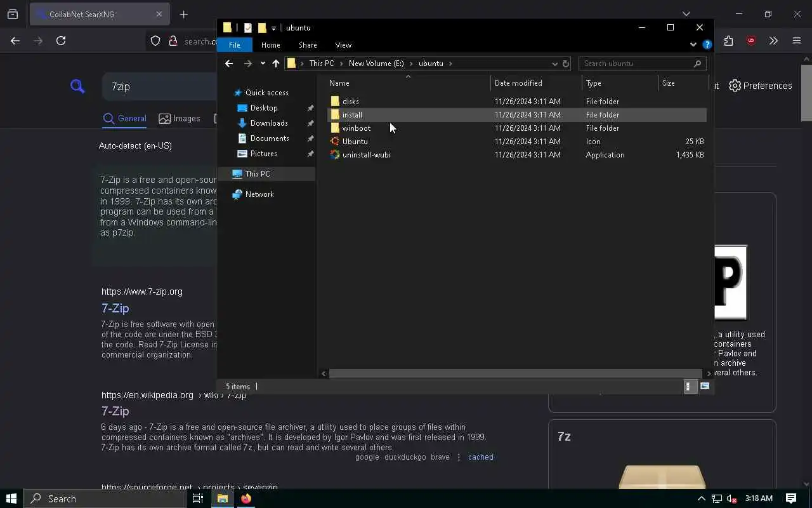Go back in File Explorer
Viewport: 812px width, 508px height.
229,63
